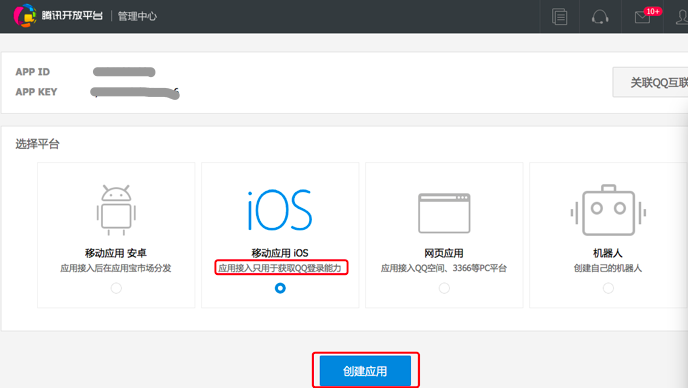The image size is (688, 389).
Task: Click the Tencent Open Platform logo
Action: tap(25, 16)
